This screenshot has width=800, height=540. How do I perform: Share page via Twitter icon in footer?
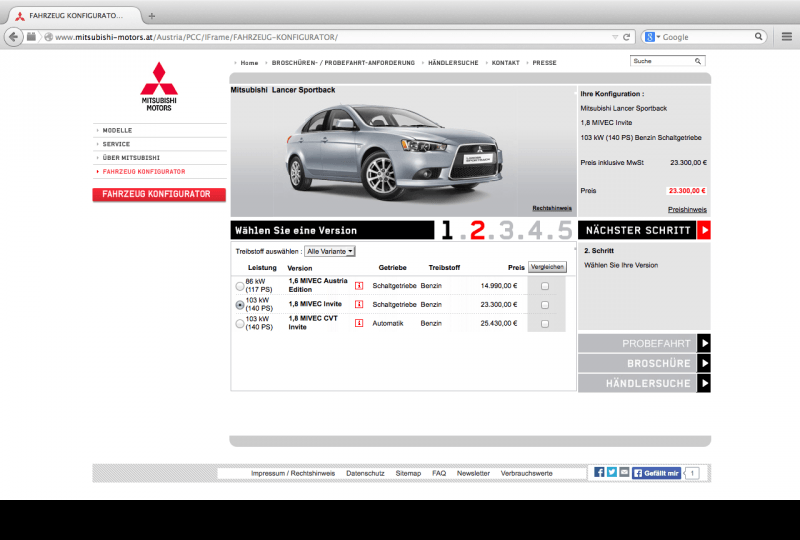click(611, 473)
